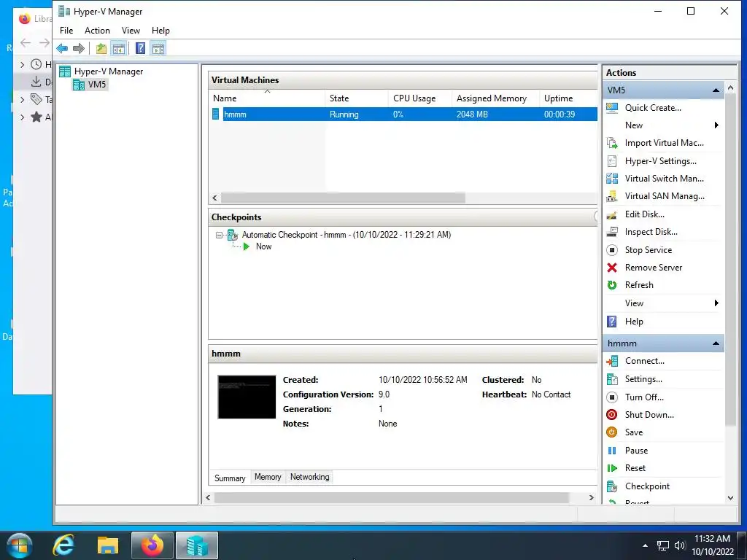The width and height of the screenshot is (747, 560).
Task: Open the Help menu
Action: (160, 31)
